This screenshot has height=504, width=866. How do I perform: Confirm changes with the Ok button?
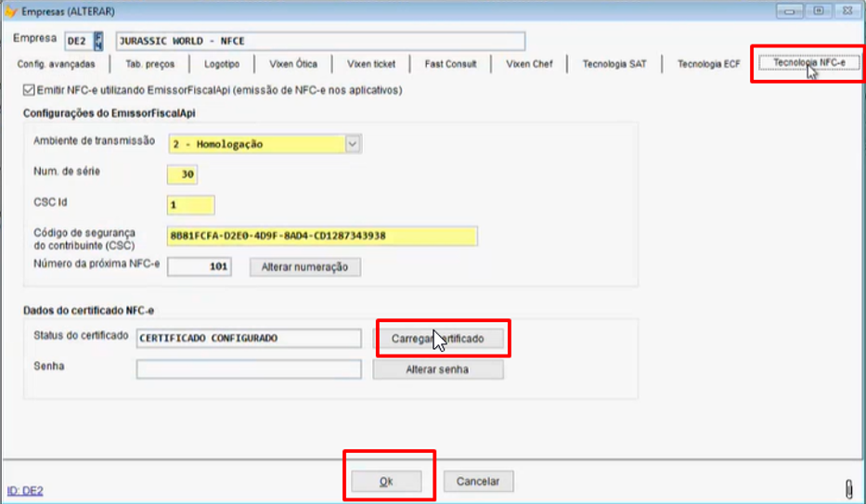coord(386,482)
